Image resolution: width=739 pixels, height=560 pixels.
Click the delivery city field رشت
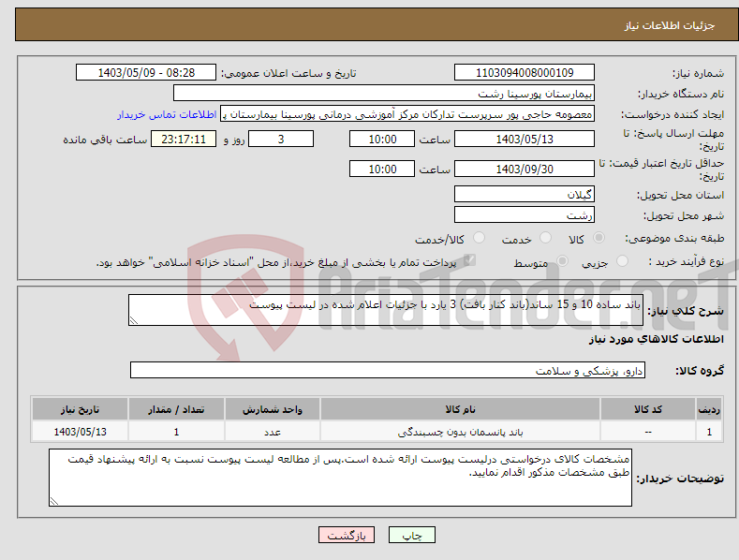click(x=525, y=214)
